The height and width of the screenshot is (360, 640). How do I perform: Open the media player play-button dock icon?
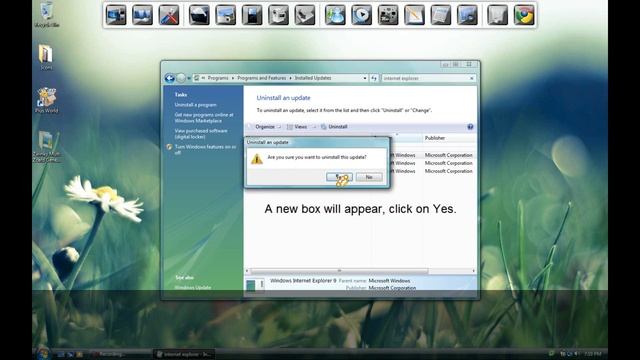[362, 15]
